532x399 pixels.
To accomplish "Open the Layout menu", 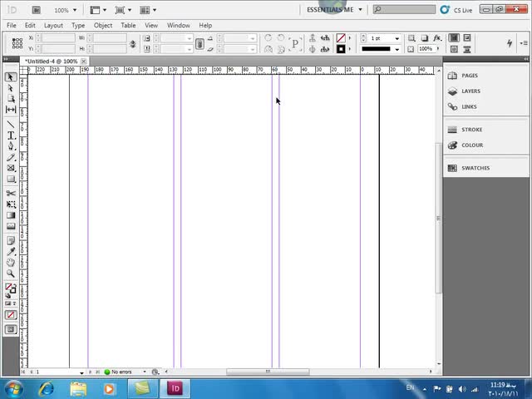I will pos(53,26).
